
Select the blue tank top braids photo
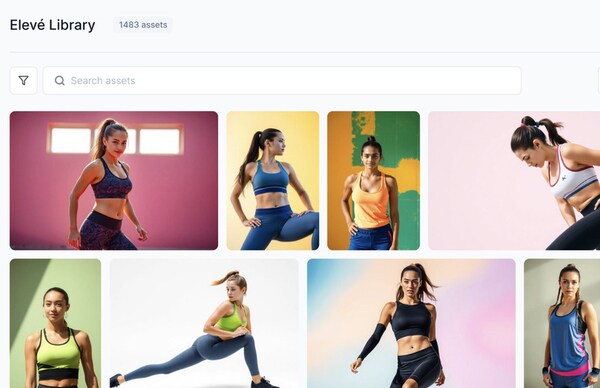[562, 323]
